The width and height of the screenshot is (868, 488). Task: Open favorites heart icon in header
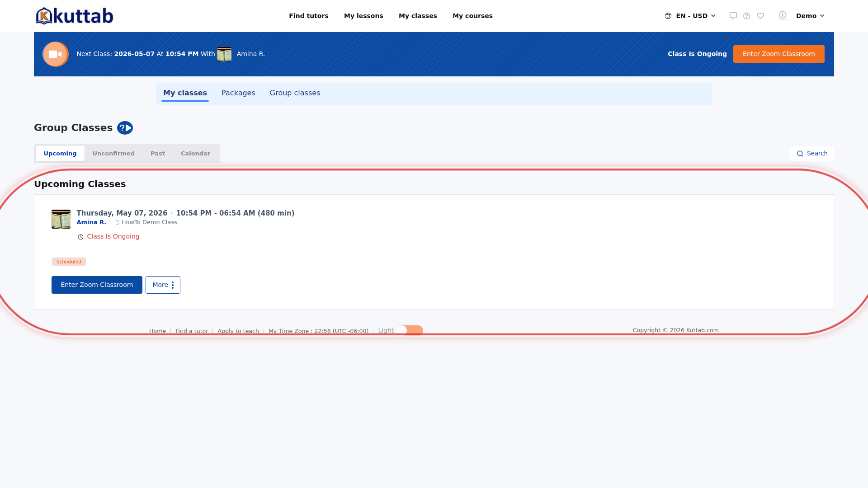760,16
